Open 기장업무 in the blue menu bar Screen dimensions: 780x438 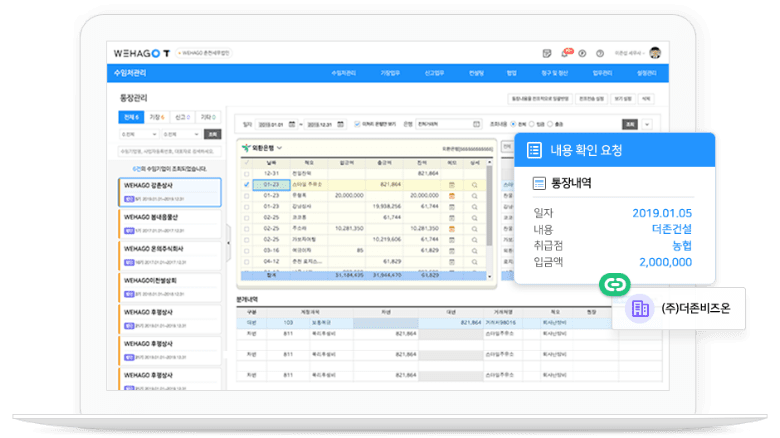coord(390,73)
